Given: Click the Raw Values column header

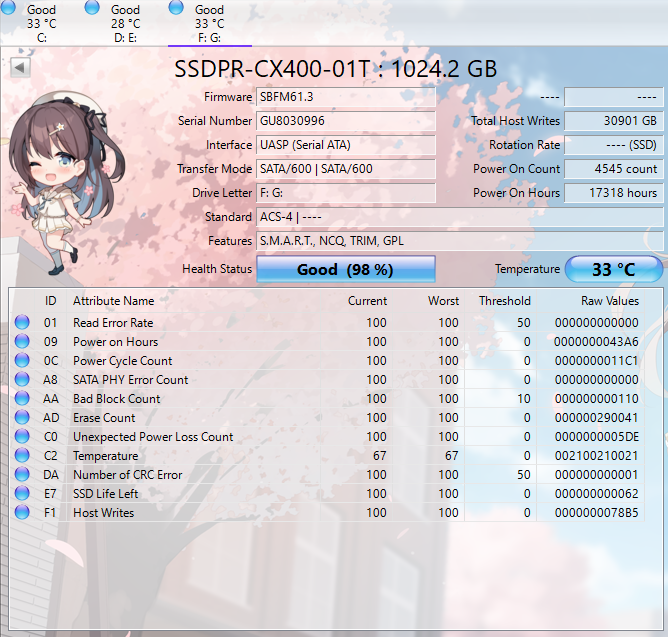Looking at the screenshot, I should pos(610,301).
